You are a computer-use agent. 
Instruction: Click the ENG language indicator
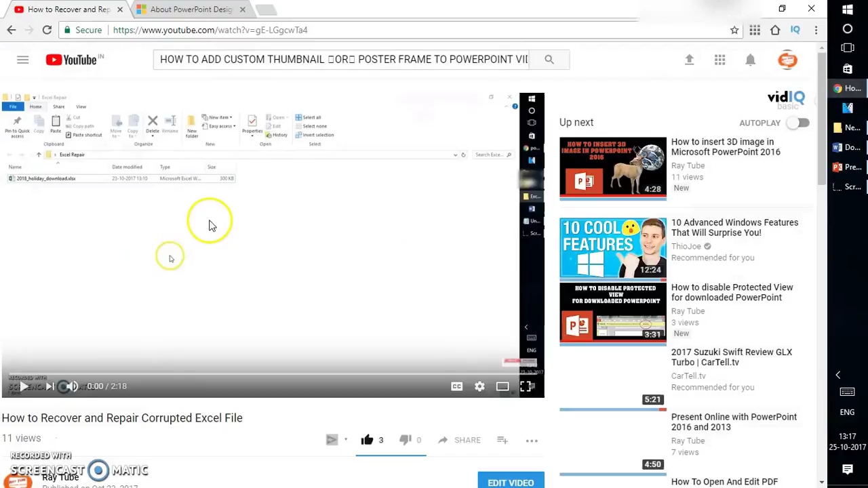pyautogui.click(x=847, y=412)
